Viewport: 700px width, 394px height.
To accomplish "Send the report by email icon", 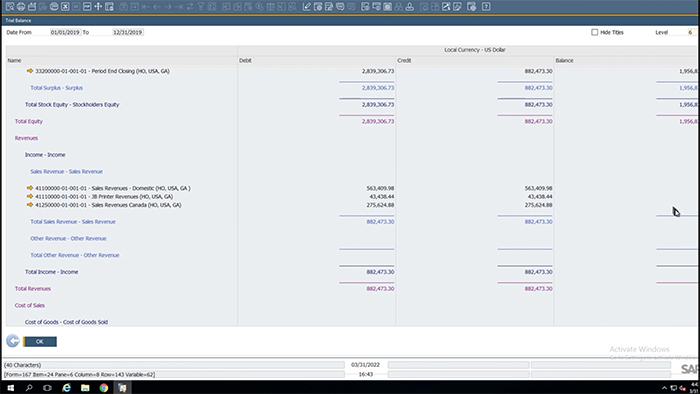I will click(32, 7).
